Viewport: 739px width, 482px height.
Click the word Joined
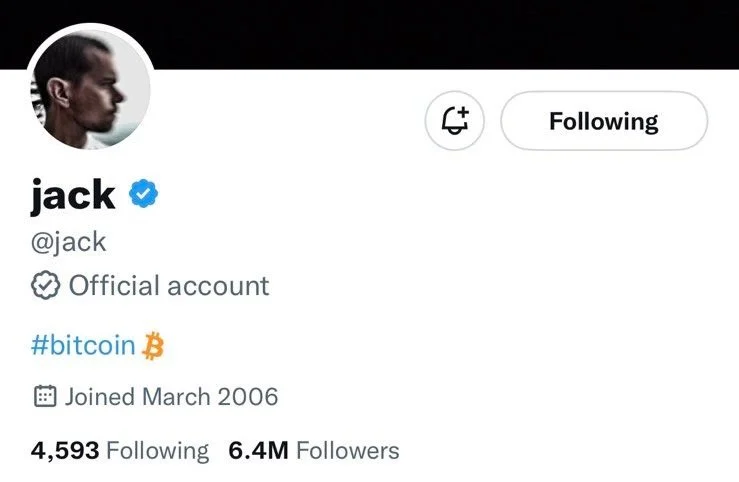click(x=100, y=397)
